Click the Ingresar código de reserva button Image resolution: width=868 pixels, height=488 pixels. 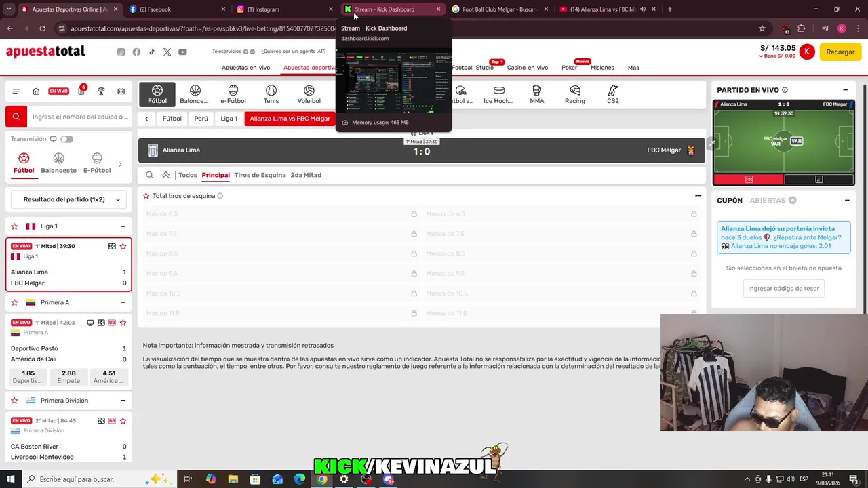click(x=783, y=288)
